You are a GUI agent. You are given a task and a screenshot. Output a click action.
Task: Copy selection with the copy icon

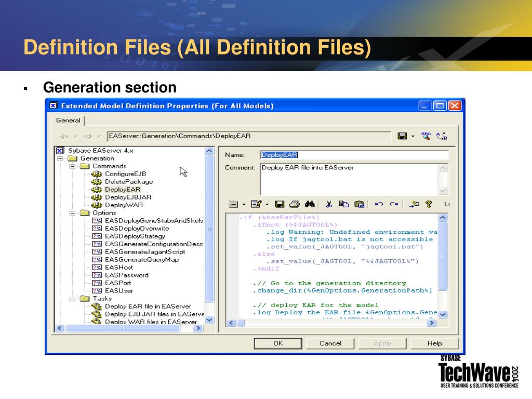point(344,204)
